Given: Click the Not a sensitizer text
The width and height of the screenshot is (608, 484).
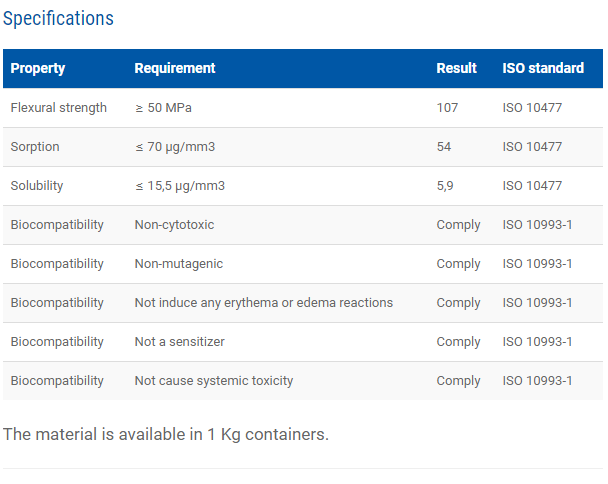Looking at the screenshot, I should 180,342.
